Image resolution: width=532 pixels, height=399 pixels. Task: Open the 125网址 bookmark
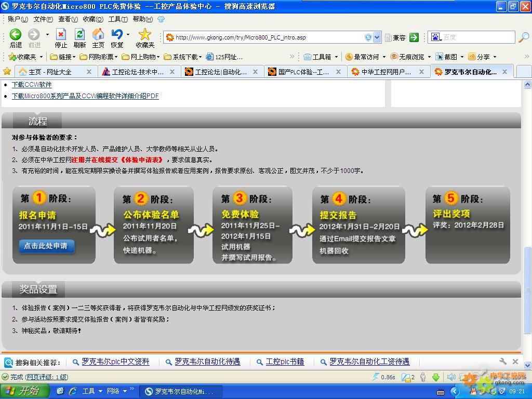pyautogui.click(x=224, y=57)
